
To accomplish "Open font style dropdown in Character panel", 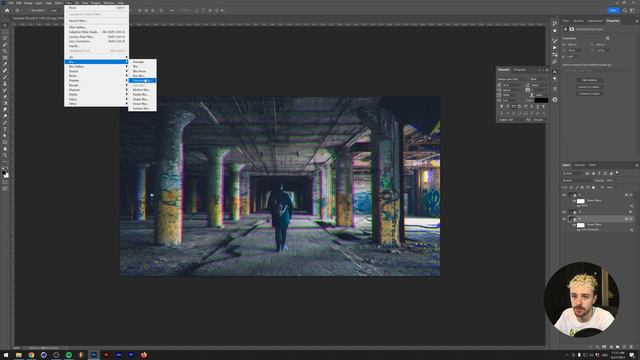I will click(x=539, y=79).
